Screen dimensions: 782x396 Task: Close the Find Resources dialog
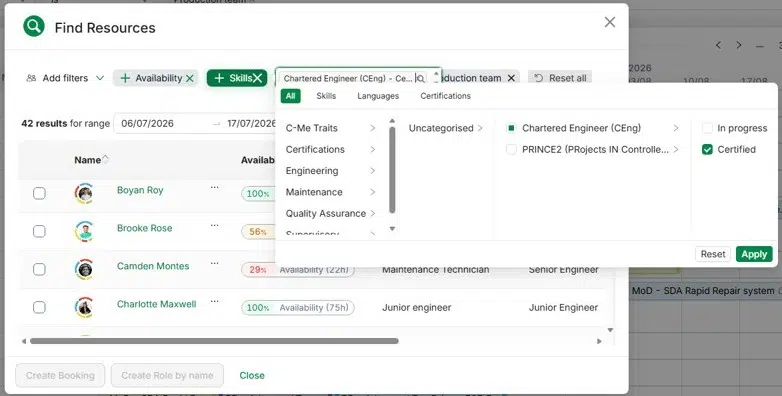pyautogui.click(x=609, y=22)
